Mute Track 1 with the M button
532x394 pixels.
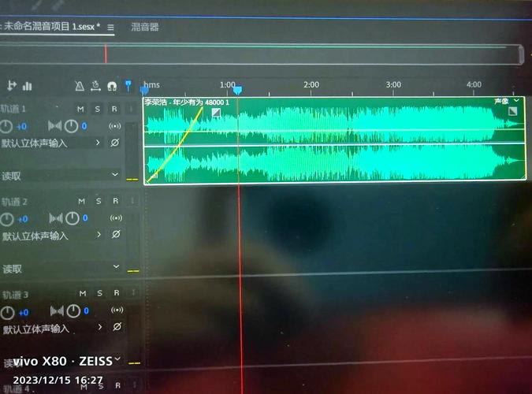pyautogui.click(x=80, y=109)
